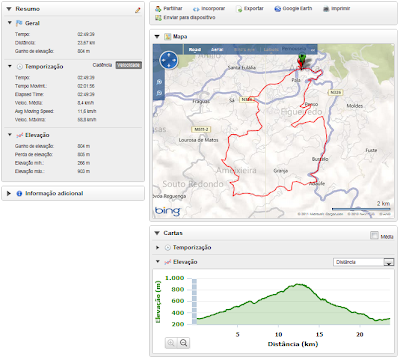Click the Geral flag icon
400x360 pixels.
19,23
